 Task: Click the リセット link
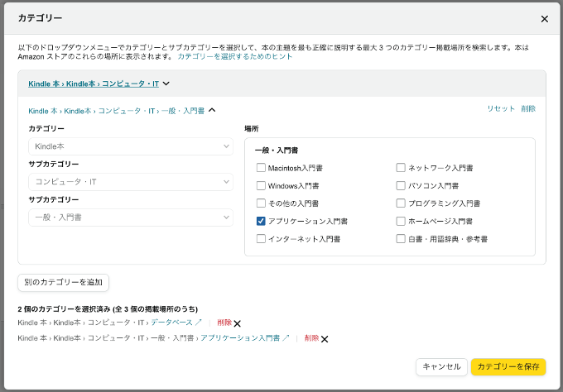[500, 109]
